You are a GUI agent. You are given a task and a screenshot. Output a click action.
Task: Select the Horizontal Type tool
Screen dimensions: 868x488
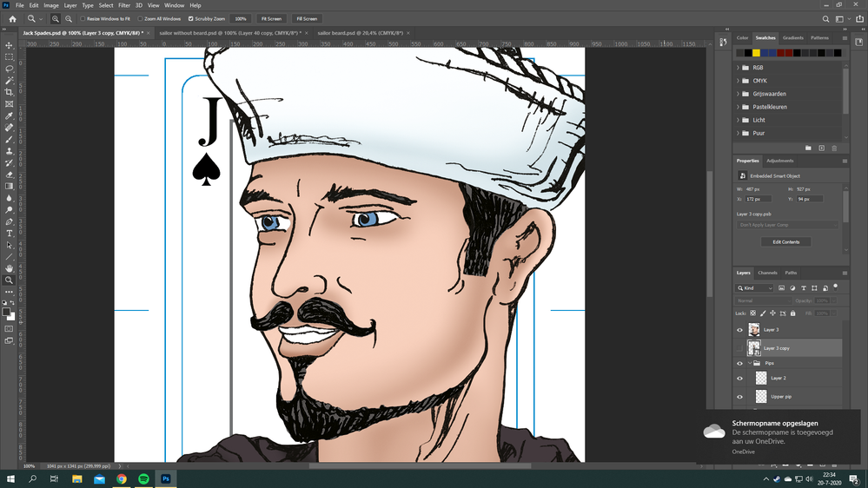(x=10, y=234)
